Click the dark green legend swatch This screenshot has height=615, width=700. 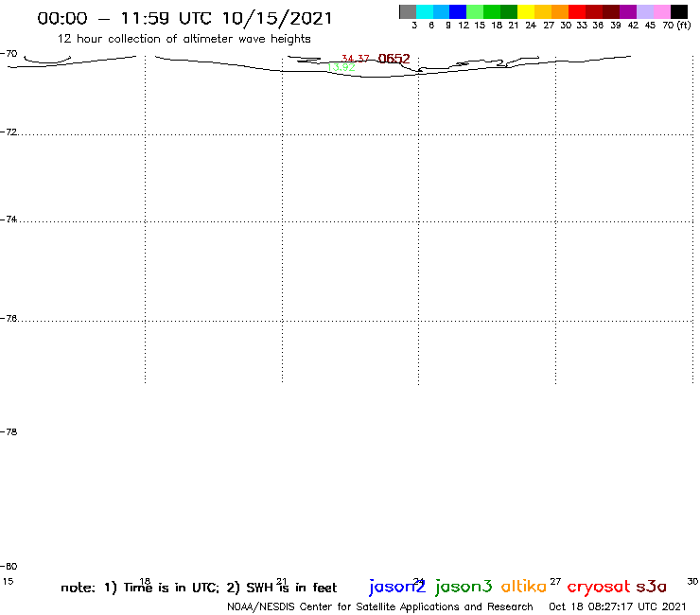(x=509, y=11)
